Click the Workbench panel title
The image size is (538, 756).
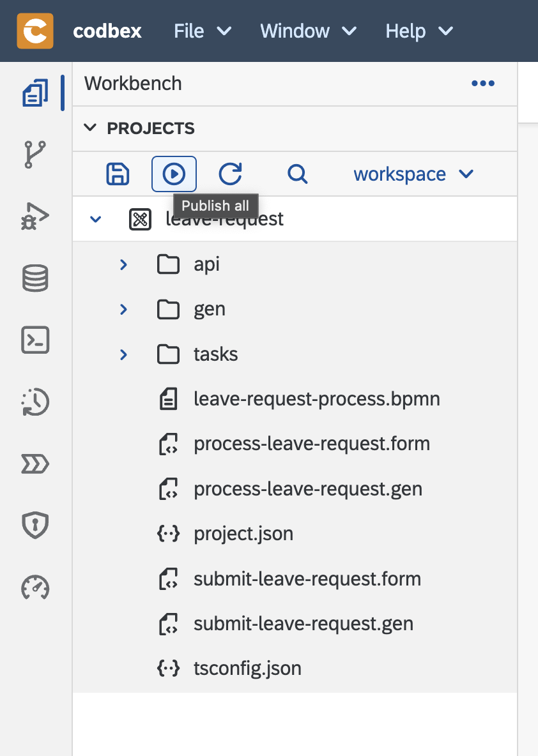[133, 84]
